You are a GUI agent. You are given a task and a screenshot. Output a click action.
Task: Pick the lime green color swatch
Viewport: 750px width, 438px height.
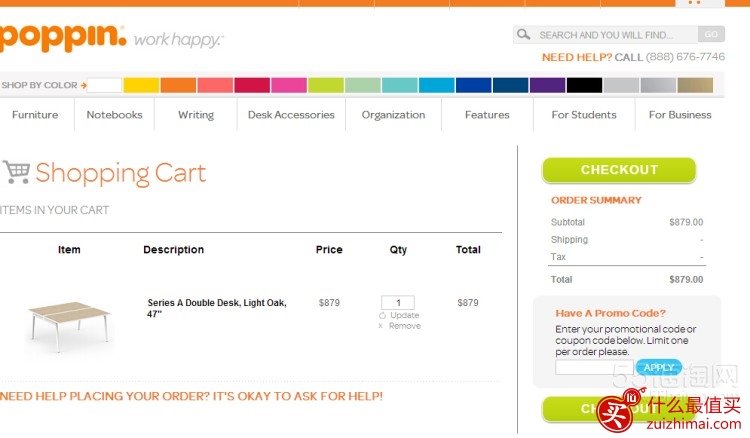pos(326,85)
